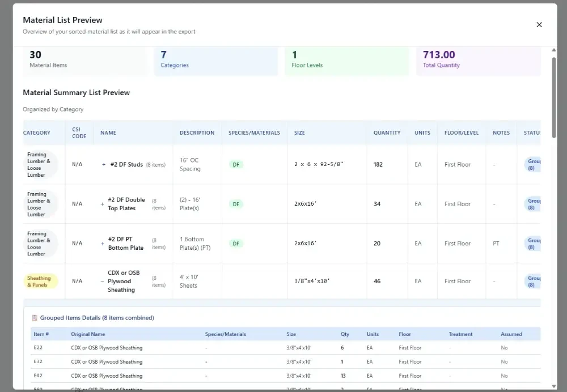Click the size value 2 x 6 x 92-5/8"
Viewport: 567px width, 392px height.
(319, 164)
